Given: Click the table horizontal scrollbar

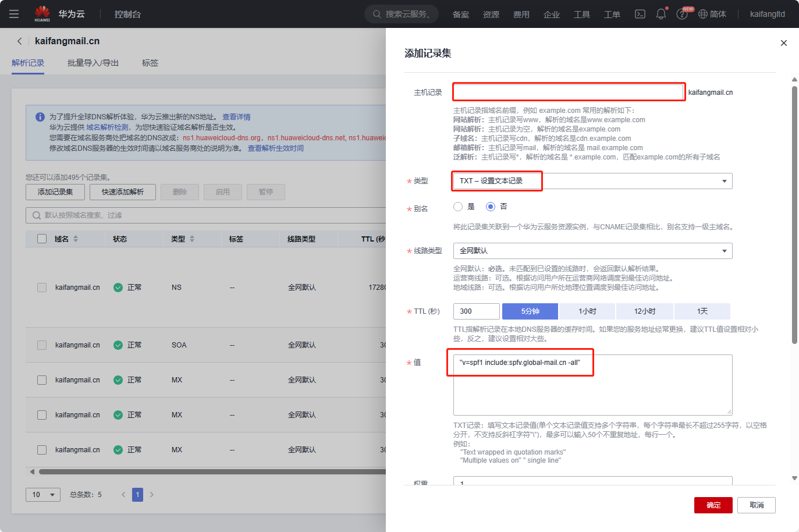Looking at the screenshot, I should click(212, 472).
